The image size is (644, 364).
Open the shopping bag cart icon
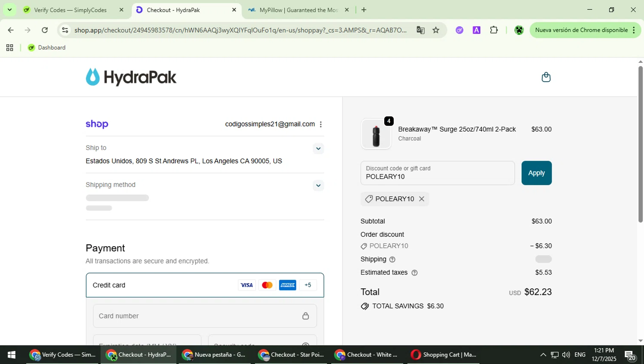(x=546, y=77)
